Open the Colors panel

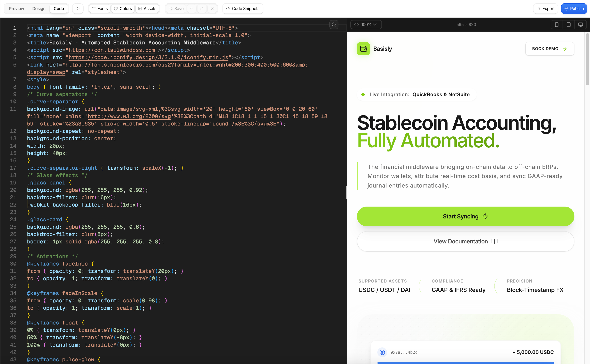123,9
